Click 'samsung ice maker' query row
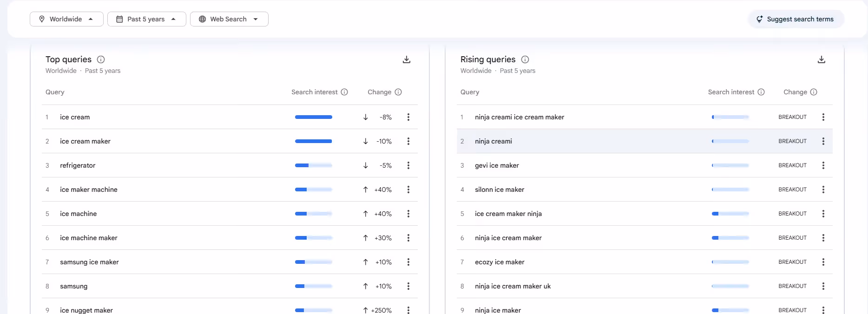The image size is (868, 314). tap(89, 262)
